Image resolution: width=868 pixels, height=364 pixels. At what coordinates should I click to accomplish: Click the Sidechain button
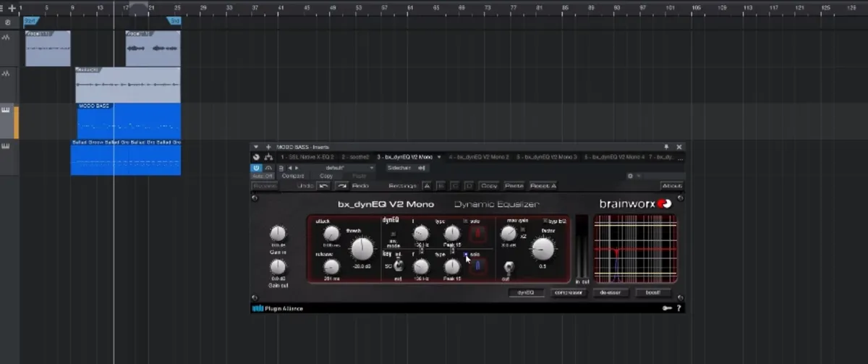click(399, 168)
